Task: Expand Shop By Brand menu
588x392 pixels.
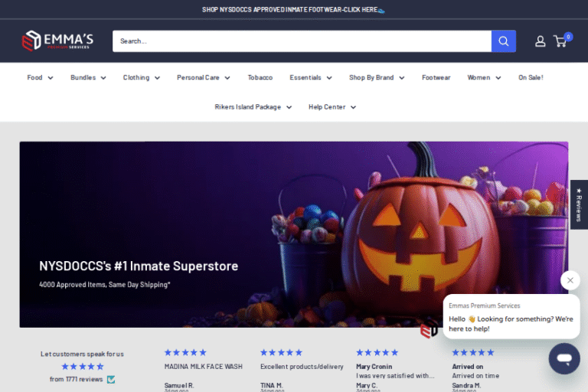Action: tap(376, 77)
